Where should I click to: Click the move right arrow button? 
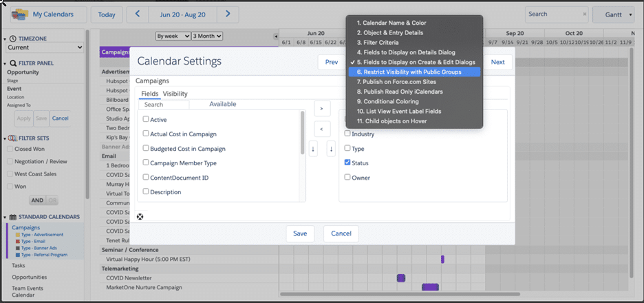(x=321, y=108)
